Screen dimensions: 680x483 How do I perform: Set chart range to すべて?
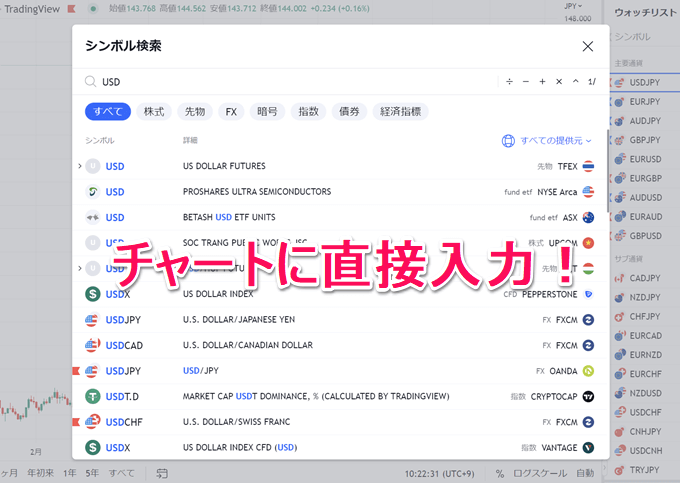pos(121,473)
